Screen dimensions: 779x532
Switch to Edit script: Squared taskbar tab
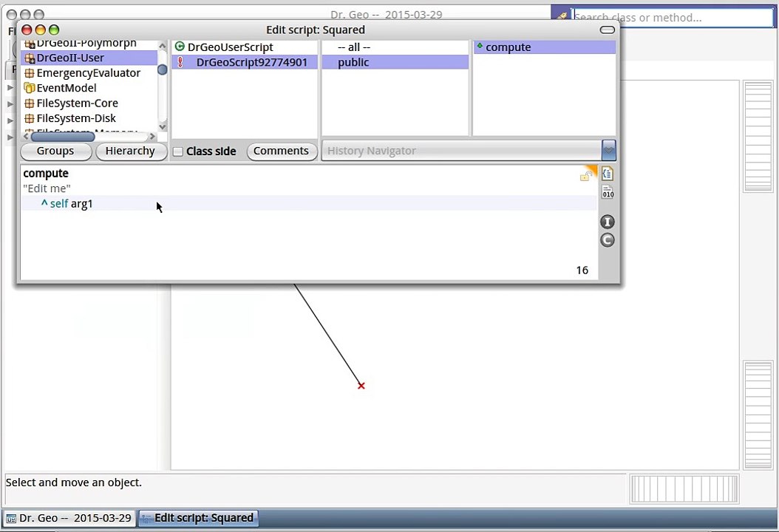[198, 518]
